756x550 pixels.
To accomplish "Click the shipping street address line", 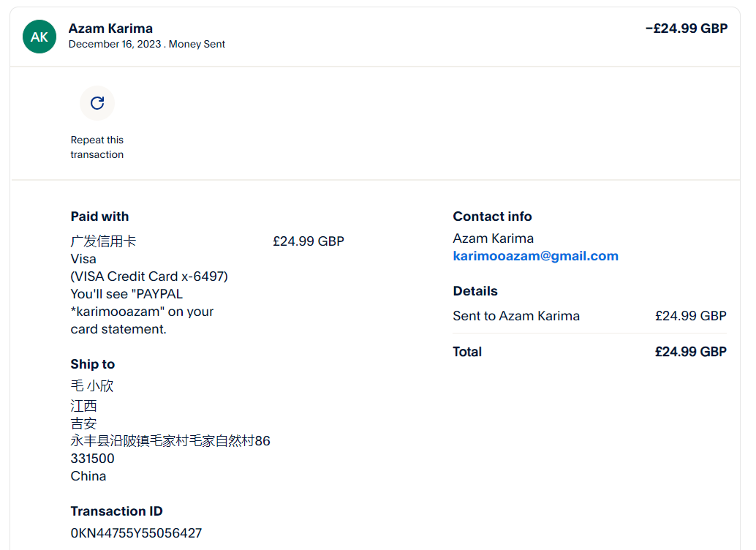I will point(170,441).
